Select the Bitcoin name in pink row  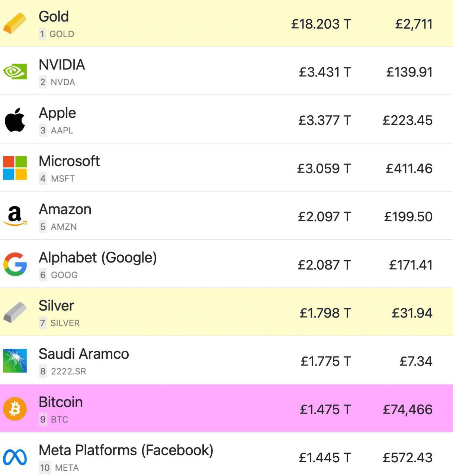61,402
